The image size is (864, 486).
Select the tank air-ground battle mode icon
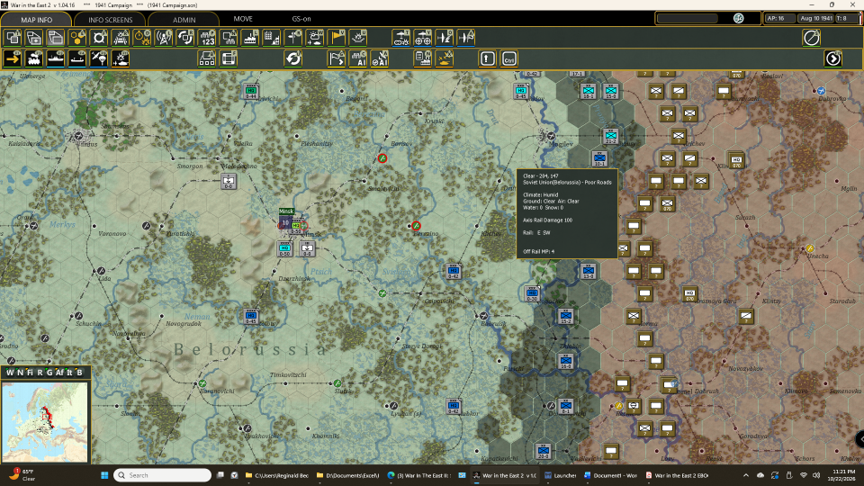click(x=121, y=58)
